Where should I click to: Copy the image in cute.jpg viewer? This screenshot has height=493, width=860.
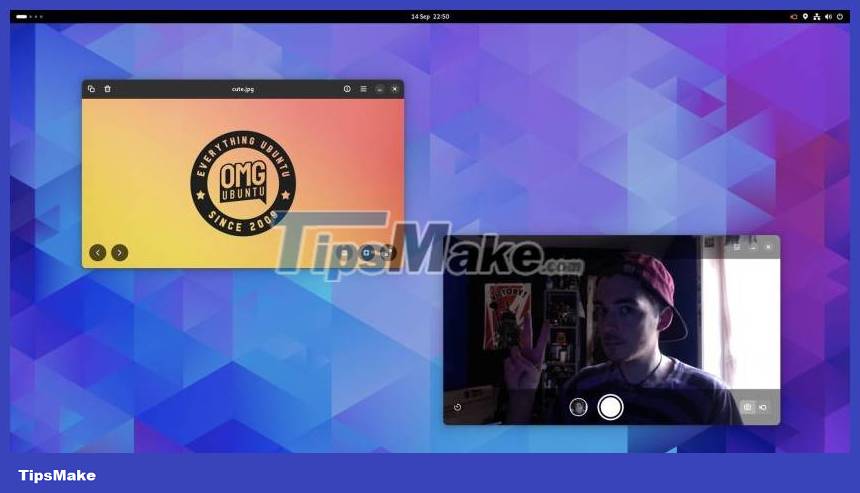92,89
